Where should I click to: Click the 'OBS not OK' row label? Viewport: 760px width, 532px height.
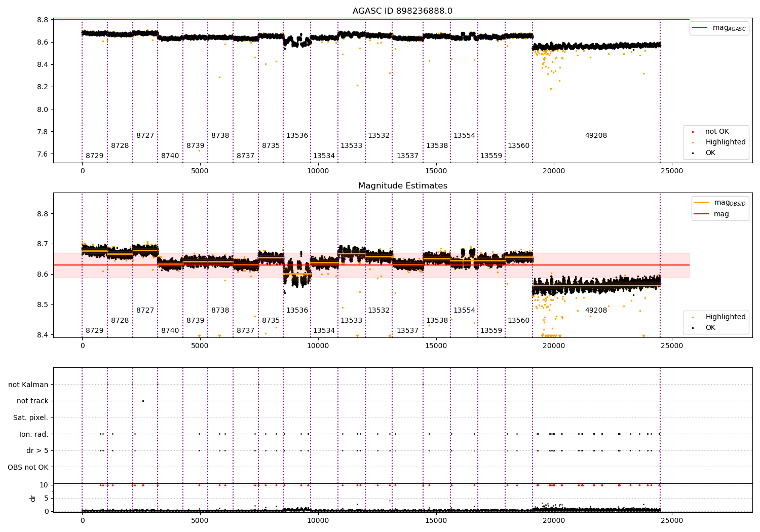coord(28,468)
